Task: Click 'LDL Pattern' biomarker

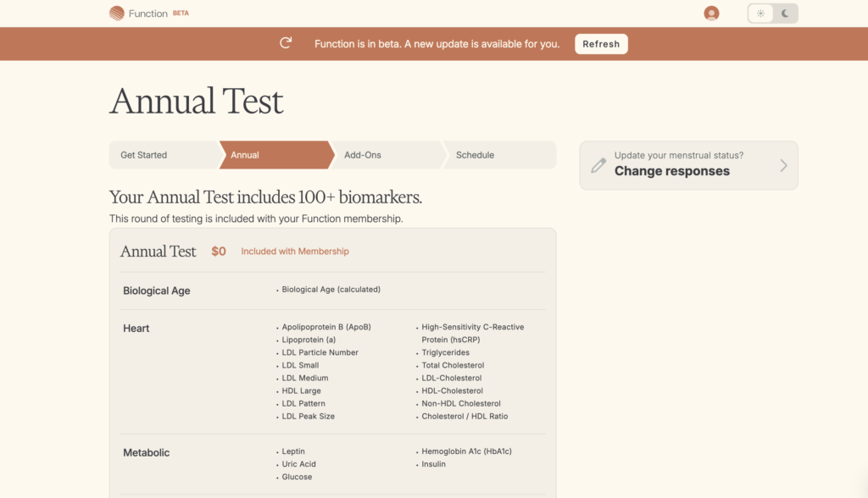Action: pyautogui.click(x=304, y=403)
